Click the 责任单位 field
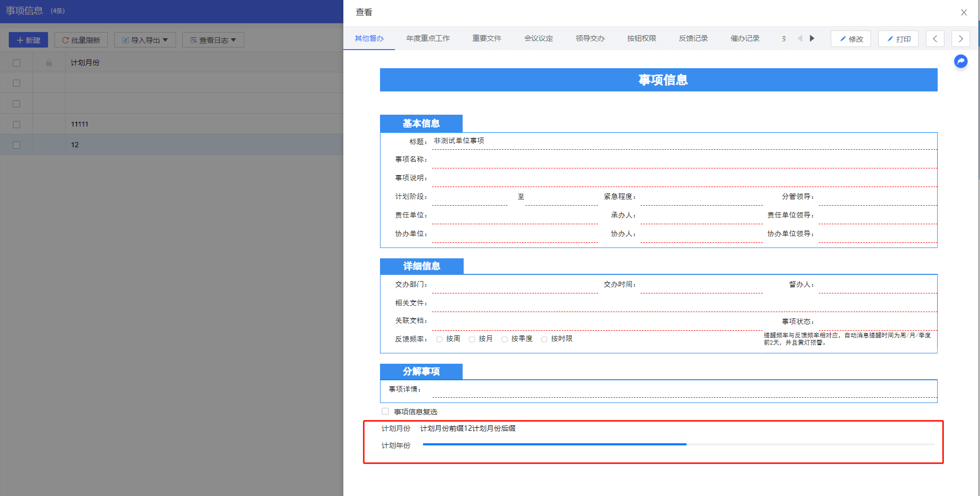 [515, 215]
